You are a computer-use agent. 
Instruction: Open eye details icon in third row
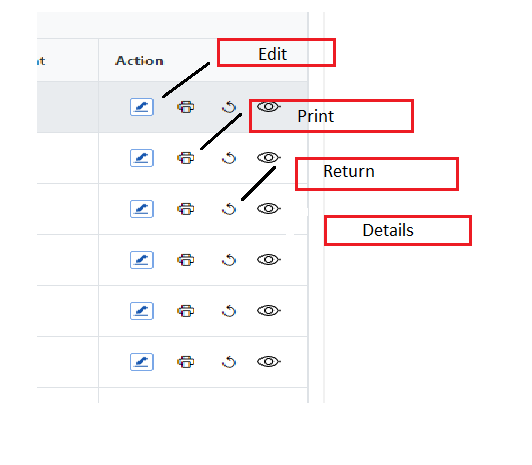pos(268,209)
